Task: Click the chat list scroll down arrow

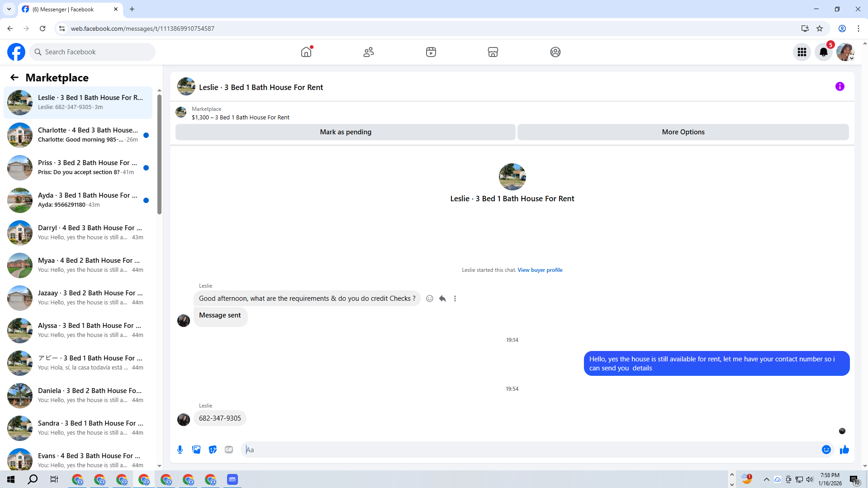Action: [159, 466]
